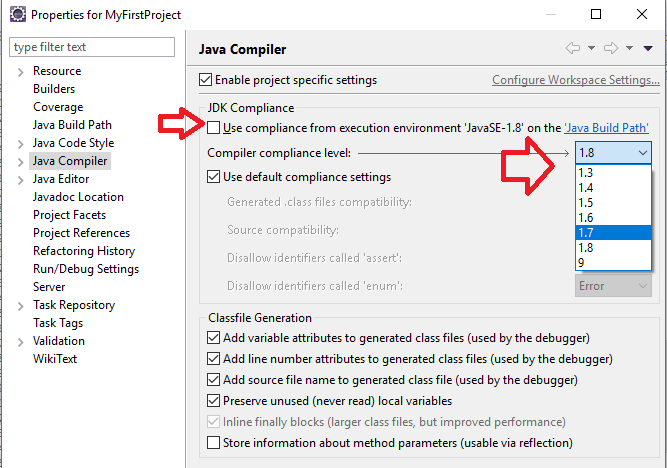Uncheck Enable project specific settings
Viewport: 667px width, 468px height.
pos(205,80)
